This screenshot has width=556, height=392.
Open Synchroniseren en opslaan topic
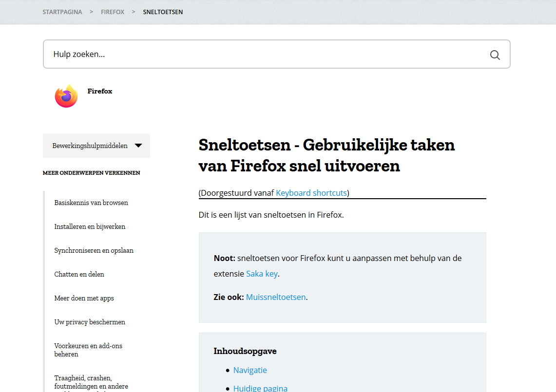tap(94, 250)
